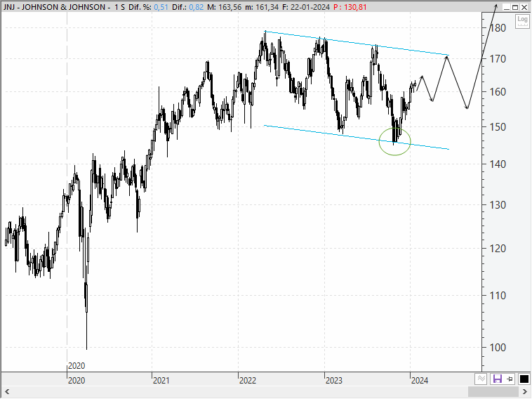Screen dimensions: 532x399
Task: Click the 2023 time axis label
Action: pos(334,380)
